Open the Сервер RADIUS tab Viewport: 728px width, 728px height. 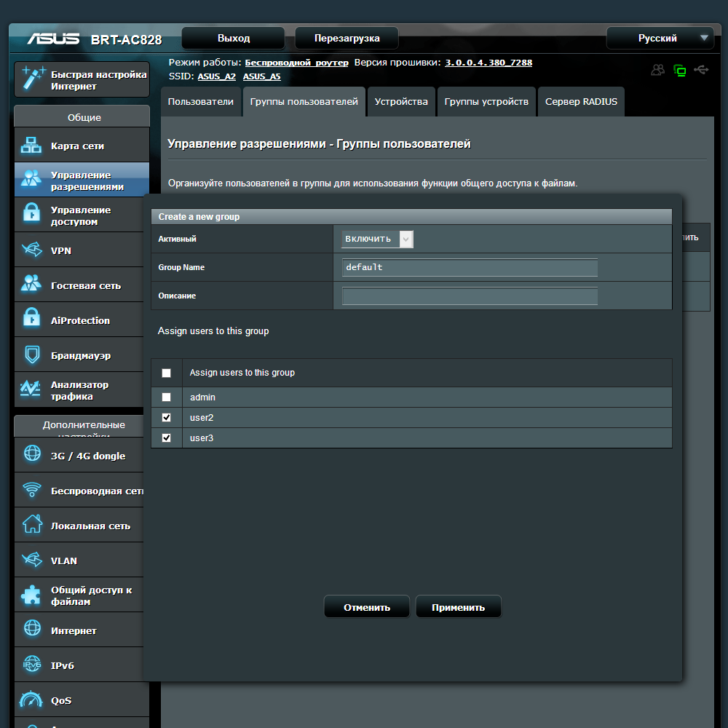581,102
